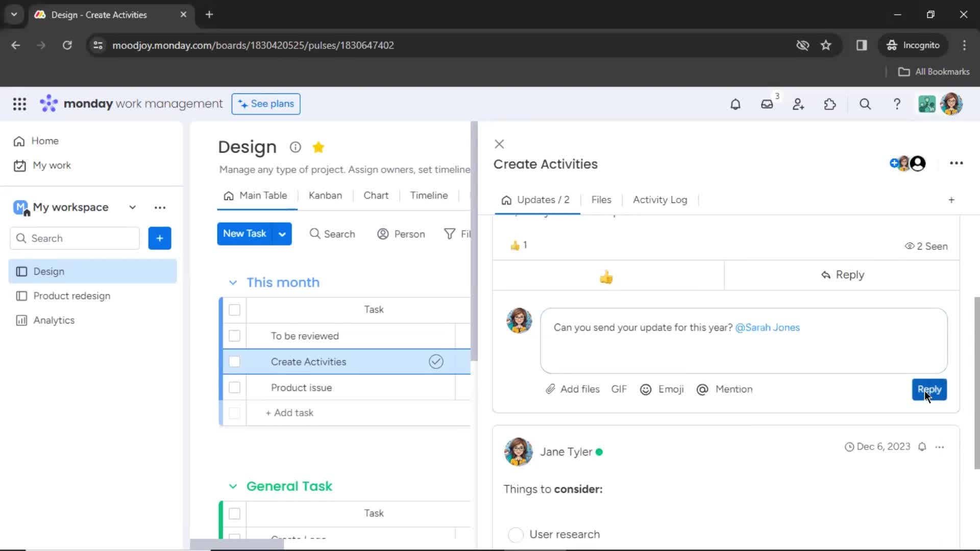Open the Activity Log panel
This screenshot has width=980, height=551.
point(659,200)
